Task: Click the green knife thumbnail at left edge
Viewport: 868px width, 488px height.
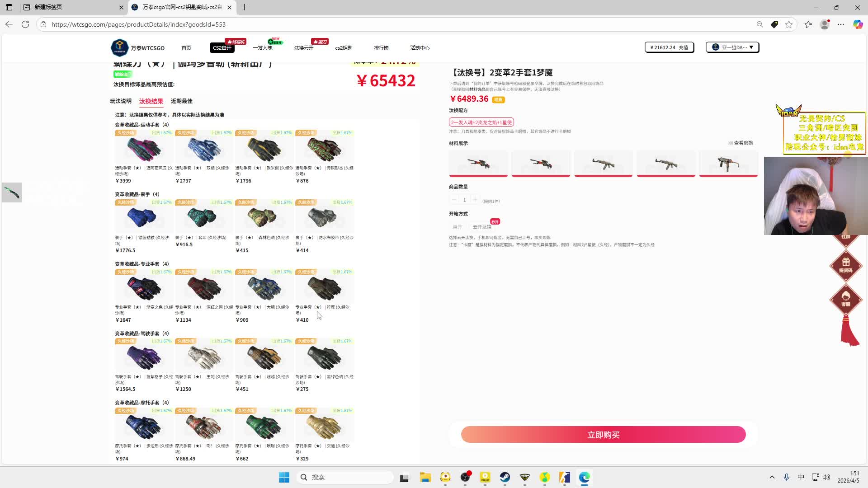Action: click(x=12, y=192)
